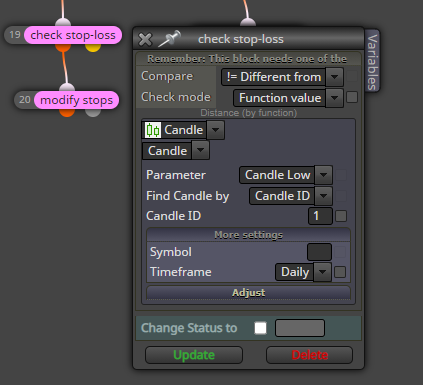This screenshot has height=385, width=423.
Task: Click input connector atop check stop-loss node
Action: pyautogui.click(x=63, y=23)
